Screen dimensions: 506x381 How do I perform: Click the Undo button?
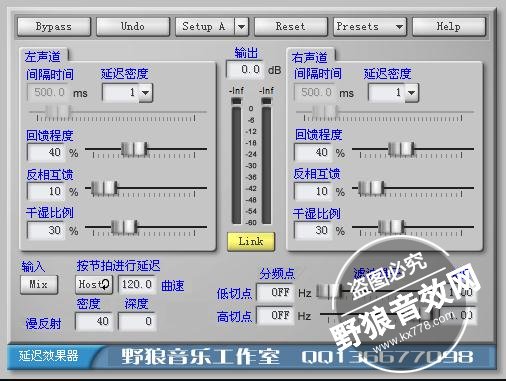(x=133, y=26)
